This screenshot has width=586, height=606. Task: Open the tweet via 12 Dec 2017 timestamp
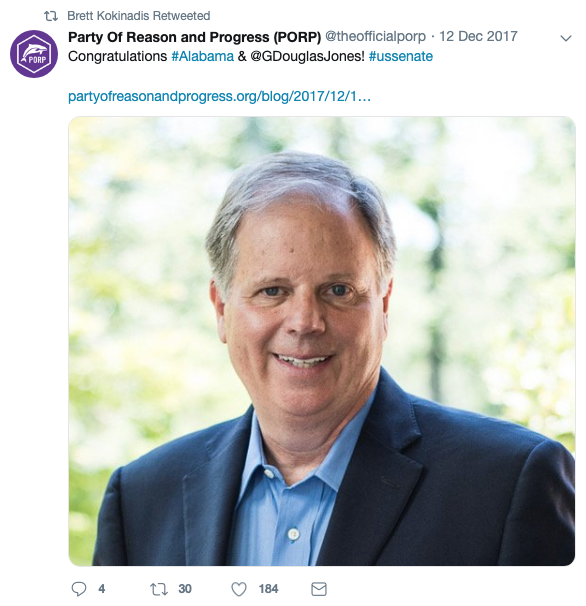479,36
